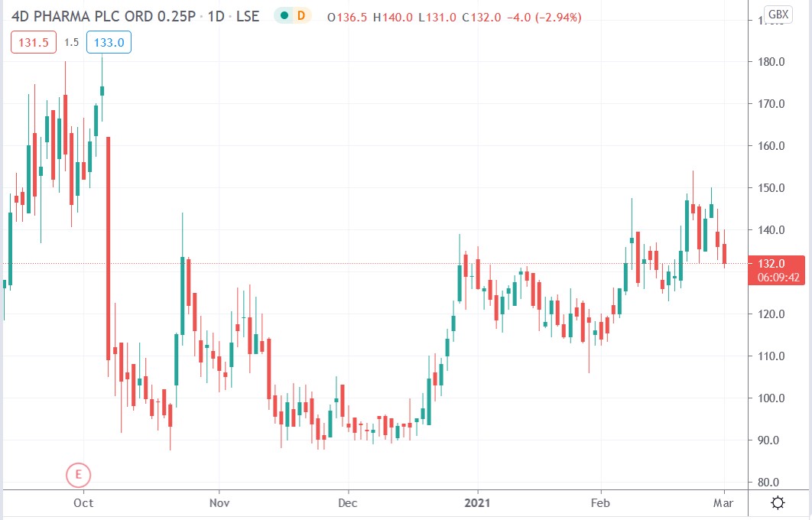Select the blue 133.0 buy button
This screenshot has height=520, width=812.
coord(109,42)
